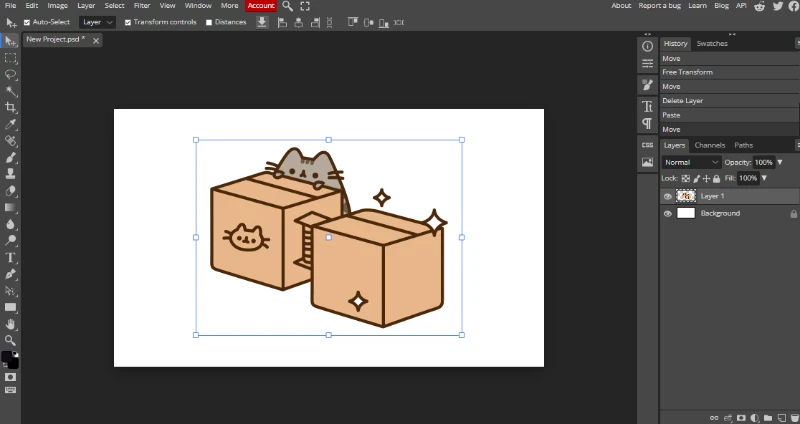The height and width of the screenshot is (424, 800).
Task: Open the Info panel icon
Action: tap(647, 46)
